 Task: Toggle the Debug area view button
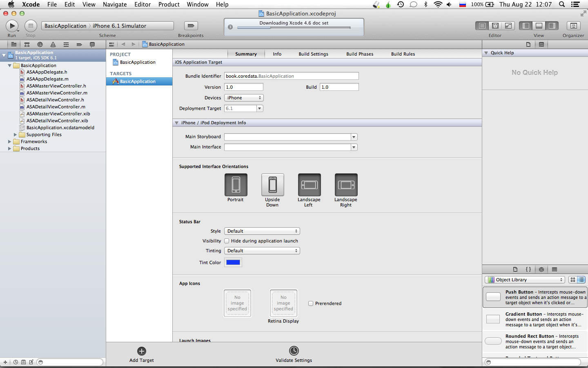[539, 26]
